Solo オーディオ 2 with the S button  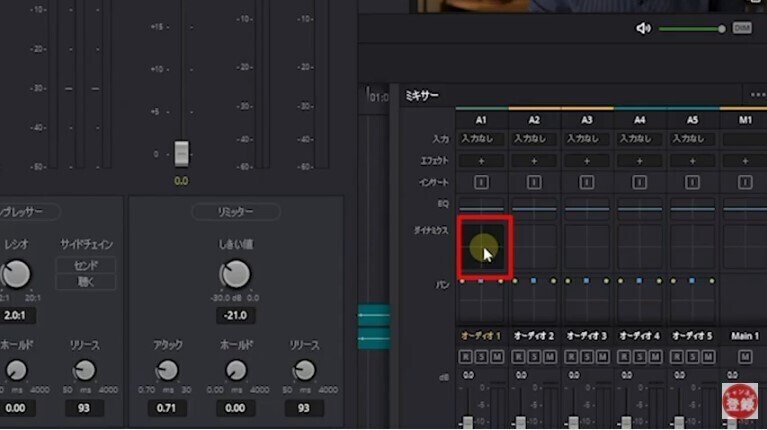[534, 357]
